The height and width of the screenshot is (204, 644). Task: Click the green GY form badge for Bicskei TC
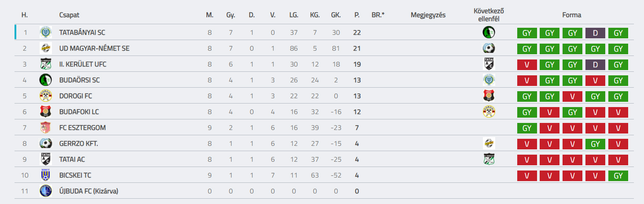click(618, 176)
